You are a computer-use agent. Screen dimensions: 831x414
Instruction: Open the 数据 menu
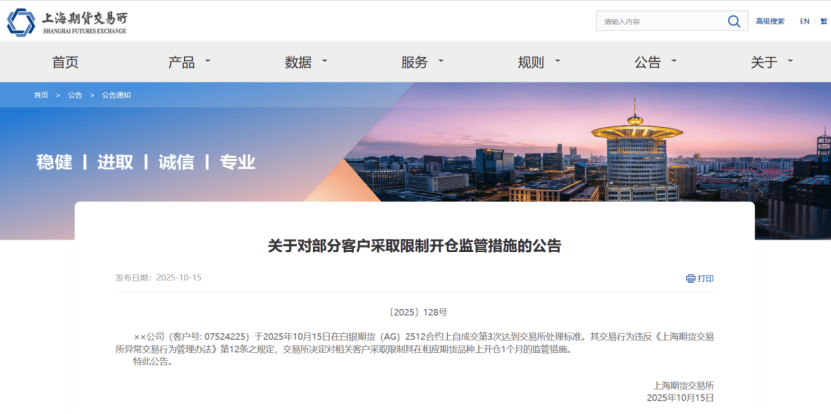pyautogui.click(x=298, y=62)
